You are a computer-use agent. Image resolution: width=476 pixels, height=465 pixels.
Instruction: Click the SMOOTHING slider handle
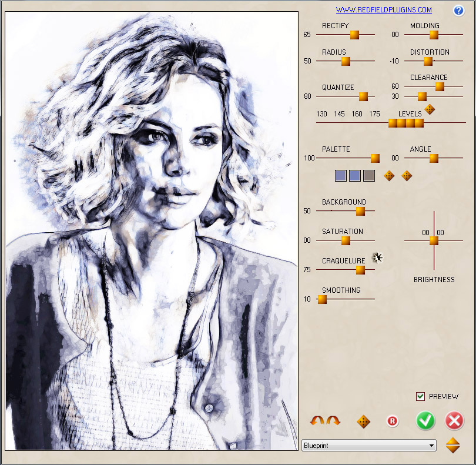pyautogui.click(x=322, y=299)
